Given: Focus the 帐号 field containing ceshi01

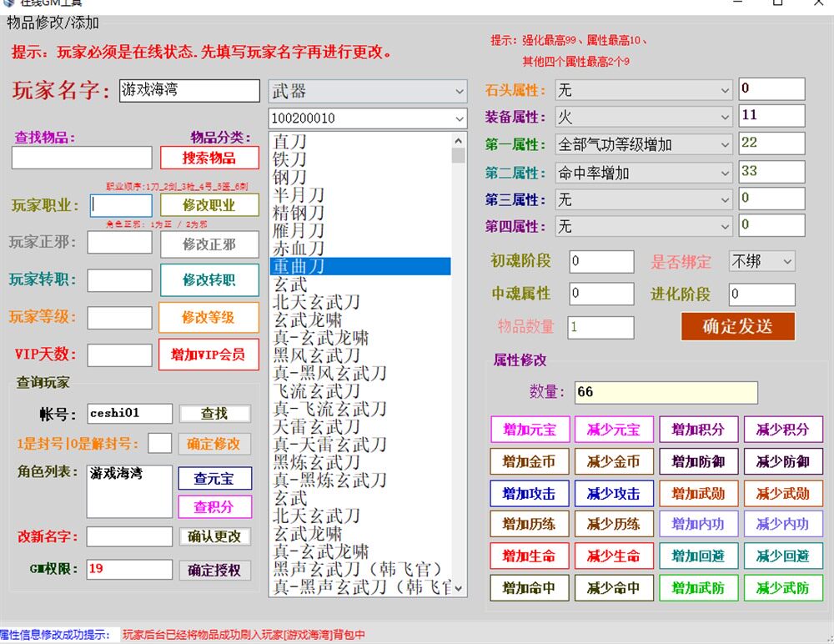Looking at the screenshot, I should tap(129, 414).
